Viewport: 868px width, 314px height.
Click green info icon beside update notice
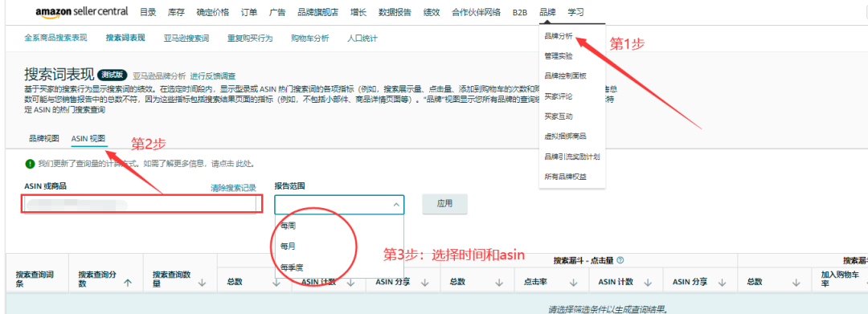pyautogui.click(x=30, y=164)
